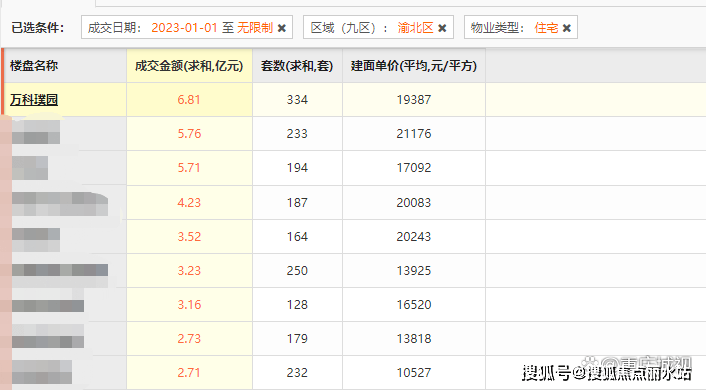Click the 194 units cell
This screenshot has height=390, width=706.
coord(297,168)
